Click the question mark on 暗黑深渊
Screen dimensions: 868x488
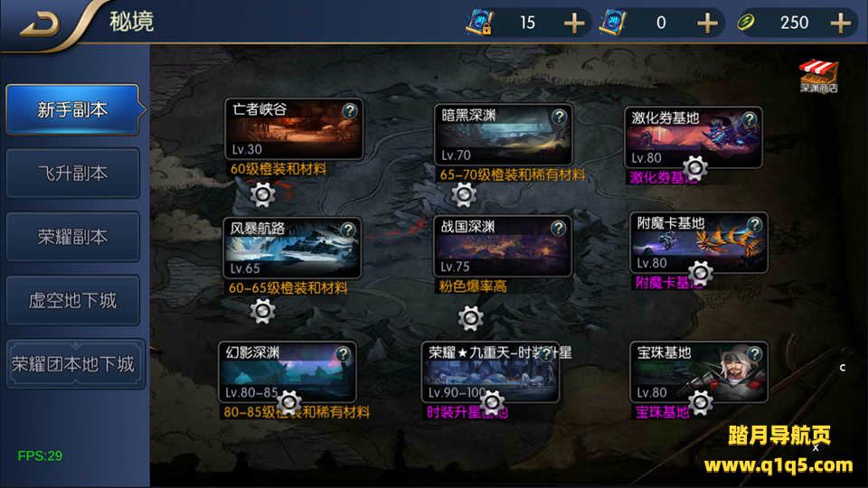[559, 117]
